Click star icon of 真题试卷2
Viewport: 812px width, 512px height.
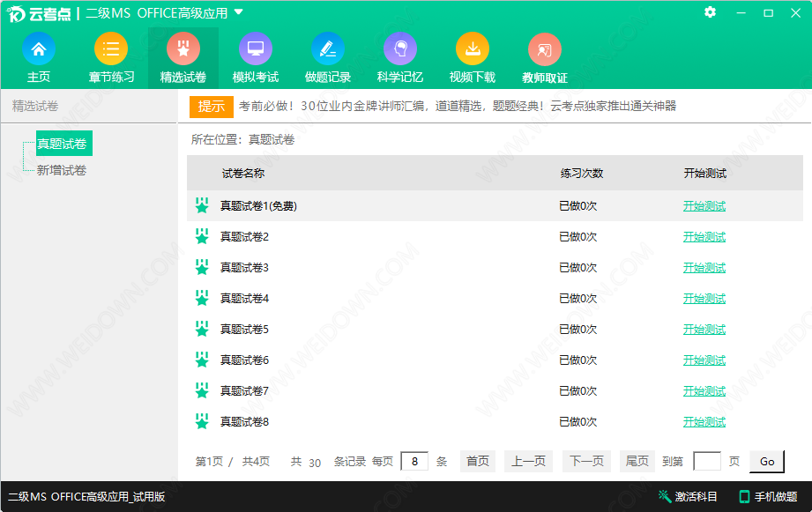point(202,236)
